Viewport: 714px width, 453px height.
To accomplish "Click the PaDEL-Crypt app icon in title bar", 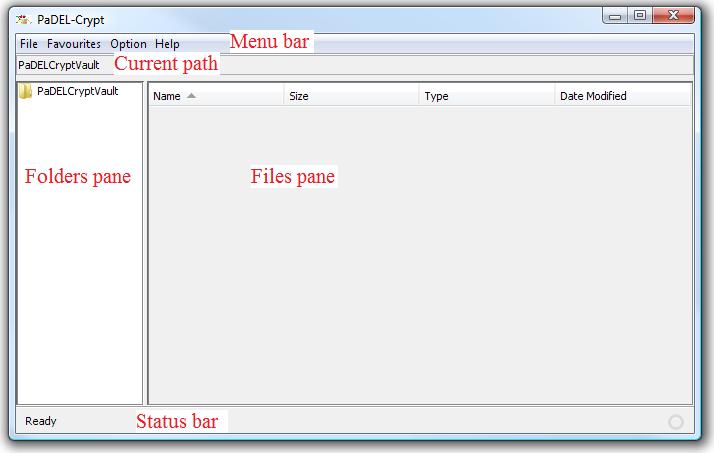I will (22, 19).
